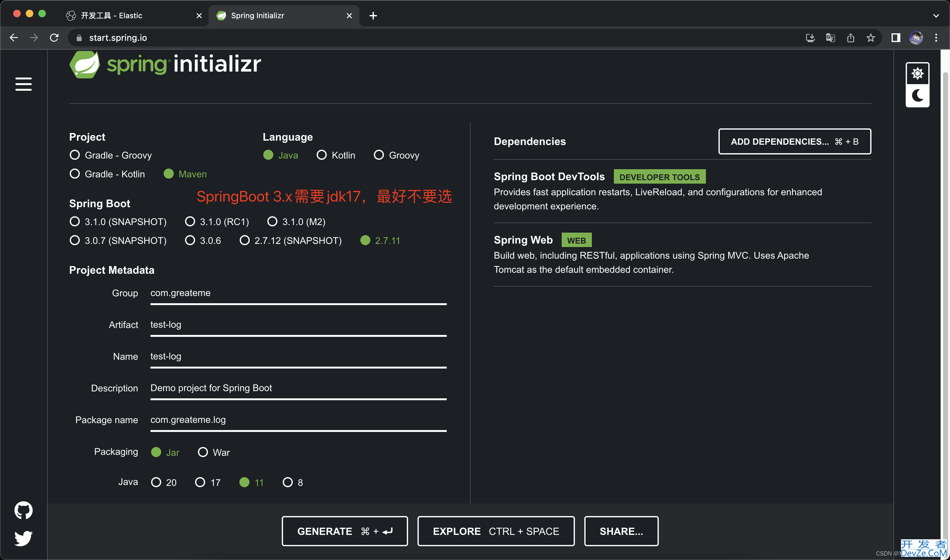Reload the start.spring.io page
This screenshot has width=950, height=560.
tap(54, 38)
